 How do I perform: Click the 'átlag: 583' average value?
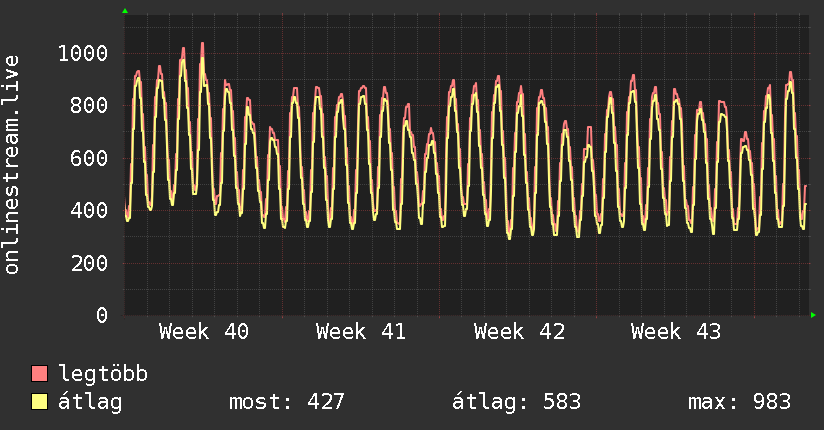517,402
